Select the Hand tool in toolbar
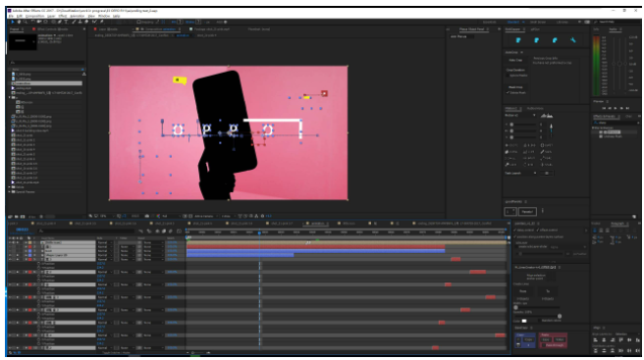 pyautogui.click(x=19, y=22)
